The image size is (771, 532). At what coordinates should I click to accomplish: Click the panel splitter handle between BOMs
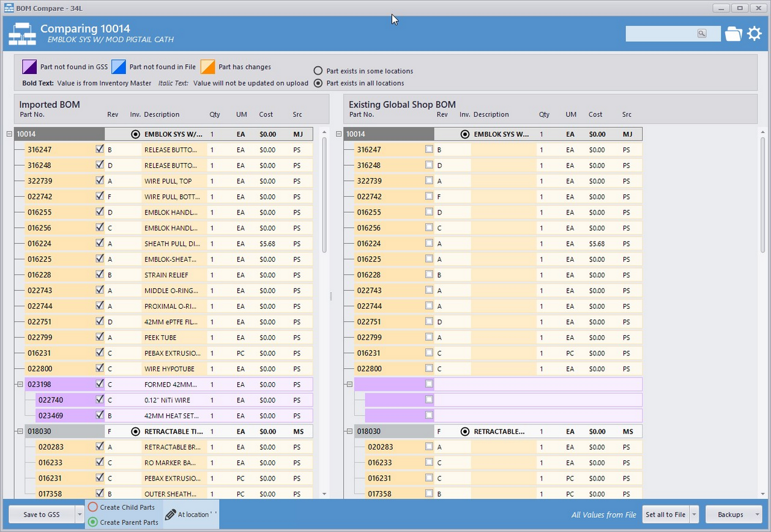pos(331,296)
